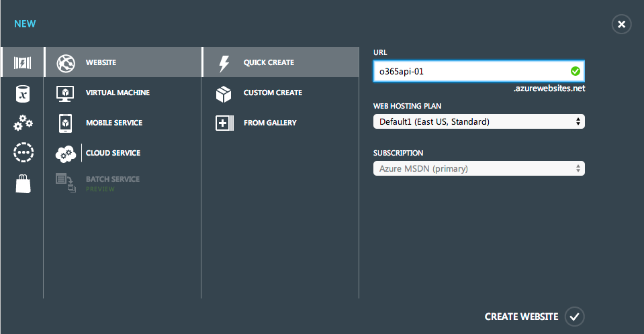Open the Network Services dashed circle icon
Screen dimensions: 644x334
coord(24,152)
